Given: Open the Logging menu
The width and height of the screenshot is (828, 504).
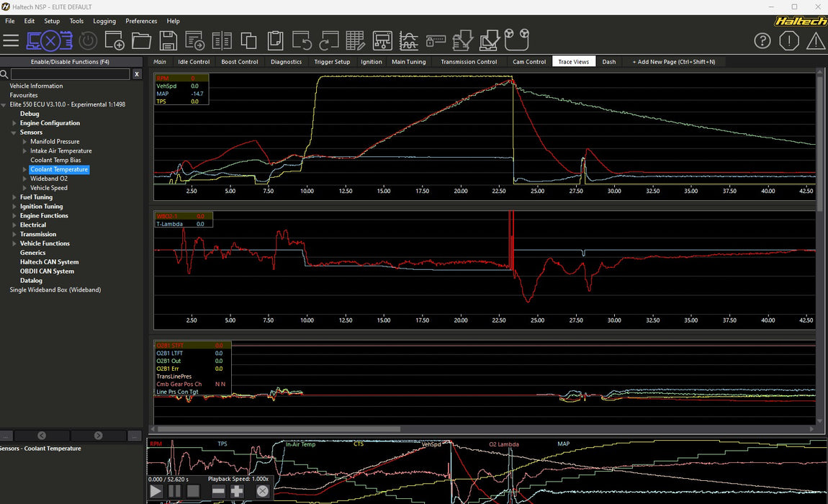Looking at the screenshot, I should [104, 21].
